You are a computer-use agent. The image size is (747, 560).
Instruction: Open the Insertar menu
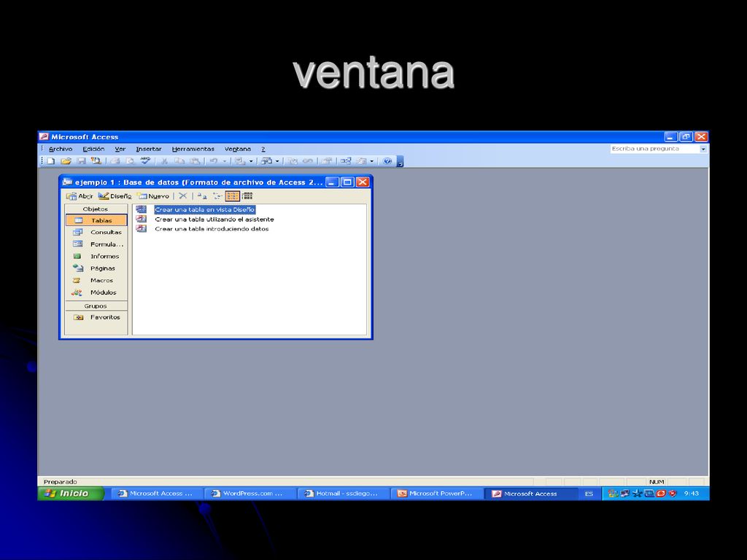(x=149, y=149)
